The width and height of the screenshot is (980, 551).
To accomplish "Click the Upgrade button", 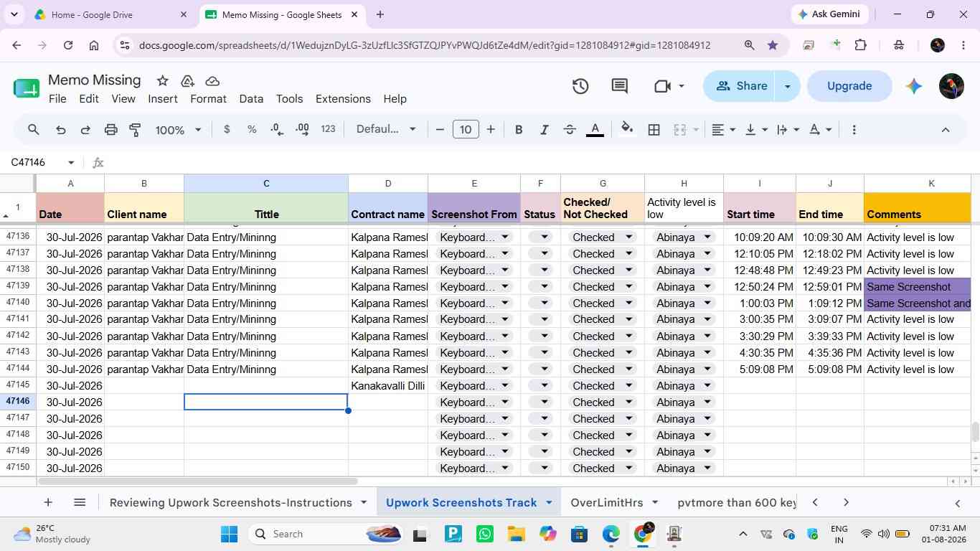I will coord(849,86).
